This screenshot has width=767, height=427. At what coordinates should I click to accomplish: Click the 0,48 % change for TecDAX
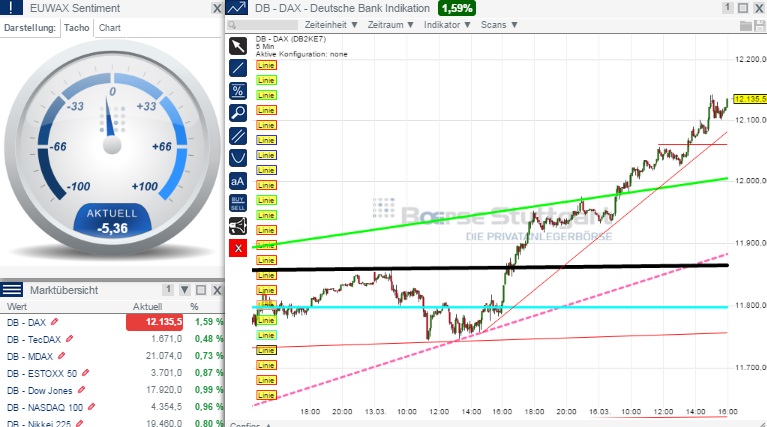(x=209, y=339)
